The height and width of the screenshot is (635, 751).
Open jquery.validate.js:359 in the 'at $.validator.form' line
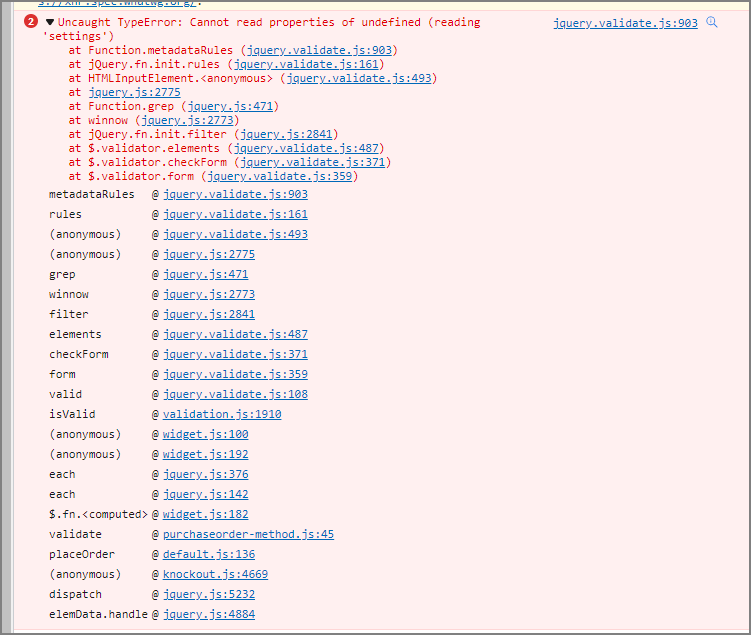280,176
